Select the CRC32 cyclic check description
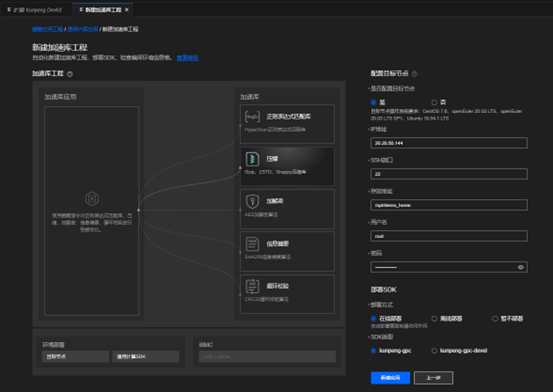 [267, 299]
